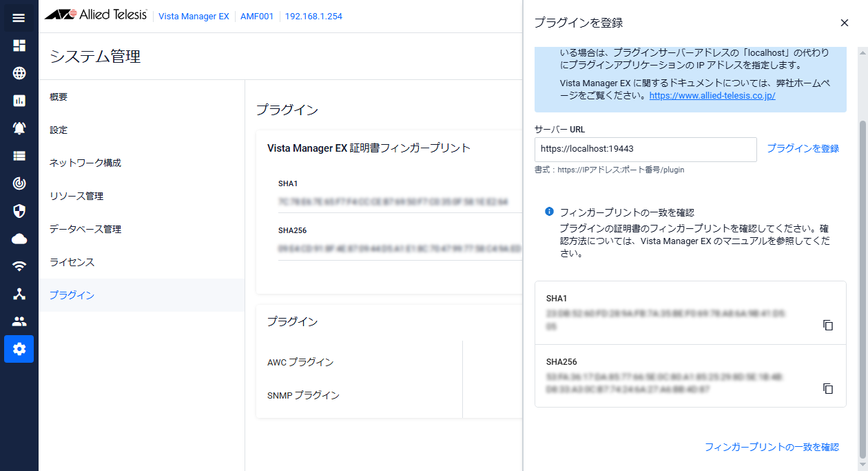The image size is (868, 471).
Task: Open the globe network map icon
Action: tap(19, 73)
